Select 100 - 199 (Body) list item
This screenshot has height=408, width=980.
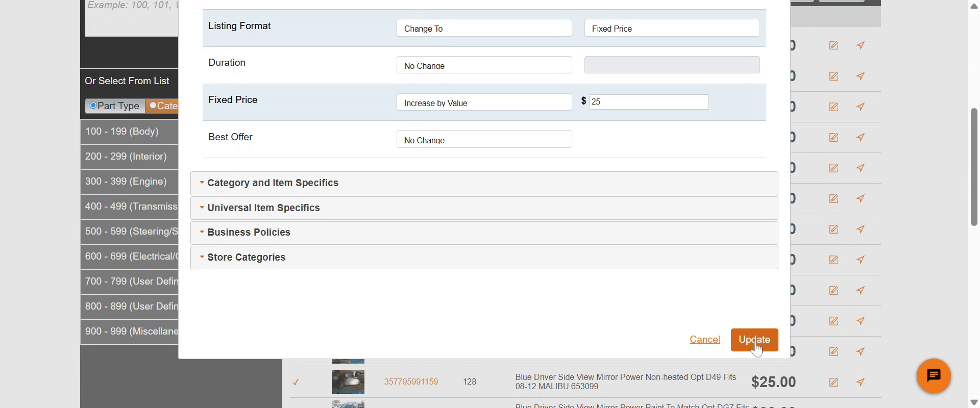[129, 132]
